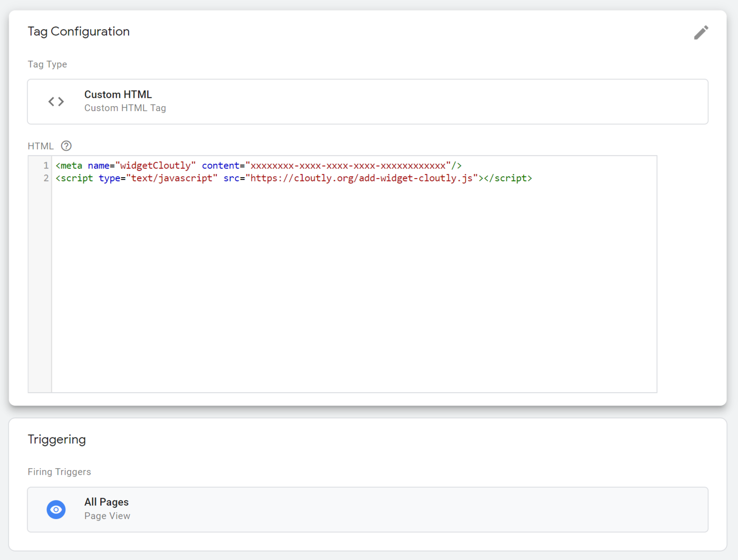Image resolution: width=738 pixels, height=560 pixels.
Task: Click the closing script tag on line 2
Action: point(508,178)
